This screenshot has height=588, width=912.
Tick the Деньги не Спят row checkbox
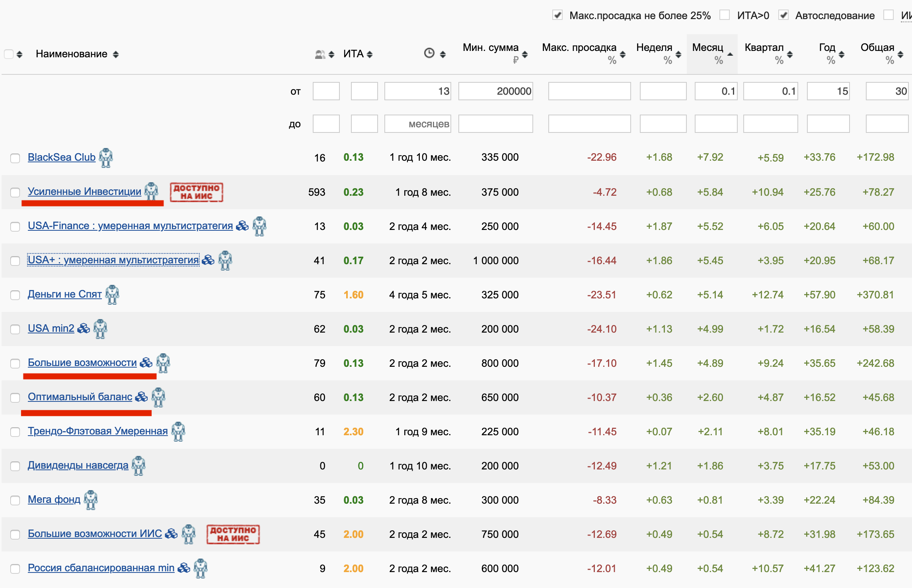[15, 295]
